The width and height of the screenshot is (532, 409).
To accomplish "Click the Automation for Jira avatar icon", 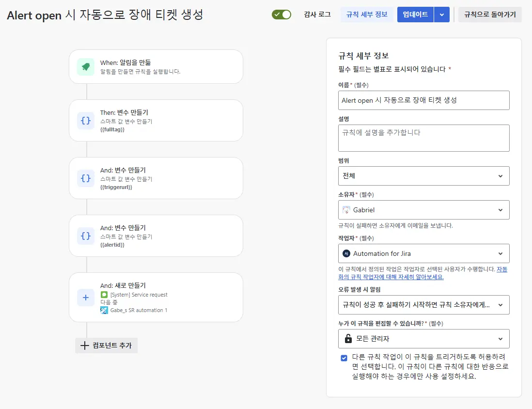I will pyautogui.click(x=346, y=253).
